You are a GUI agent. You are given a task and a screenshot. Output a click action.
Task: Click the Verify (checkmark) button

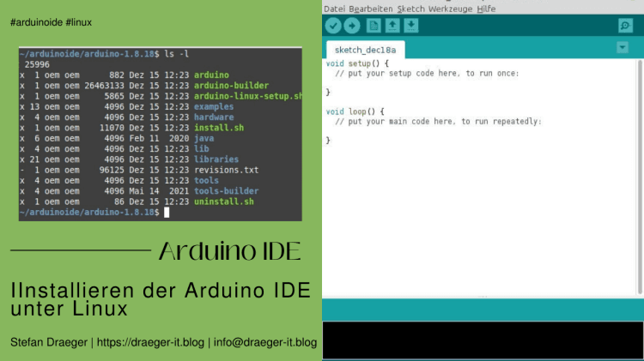pos(333,26)
